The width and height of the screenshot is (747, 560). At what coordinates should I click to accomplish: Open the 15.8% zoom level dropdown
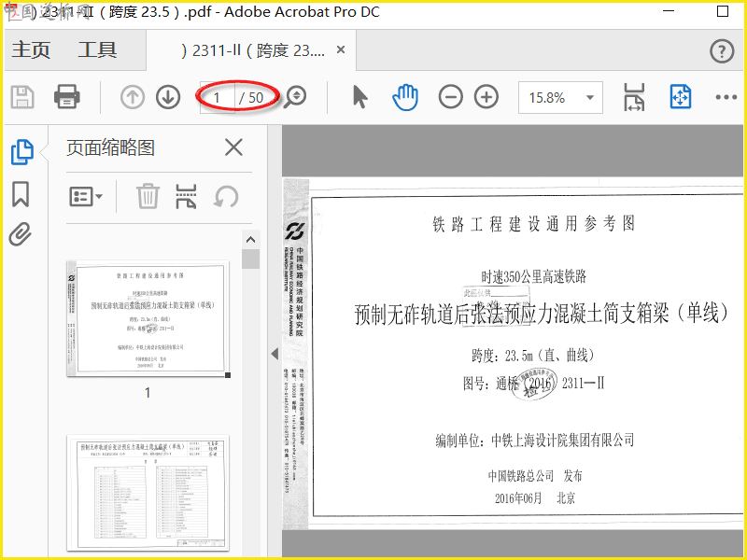click(560, 98)
